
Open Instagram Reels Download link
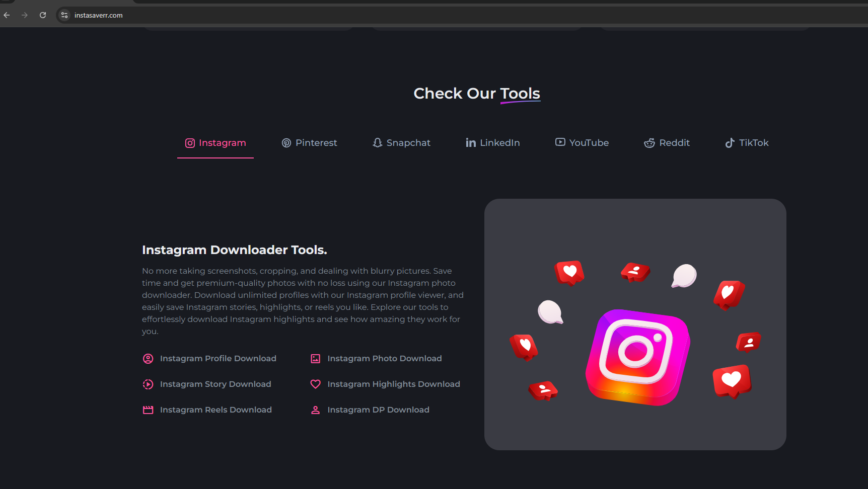216,410
